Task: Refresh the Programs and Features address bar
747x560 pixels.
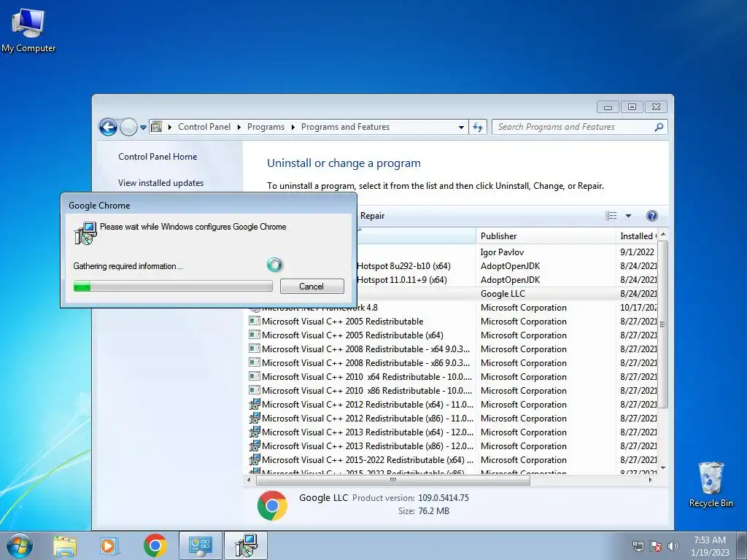Action: tap(478, 127)
